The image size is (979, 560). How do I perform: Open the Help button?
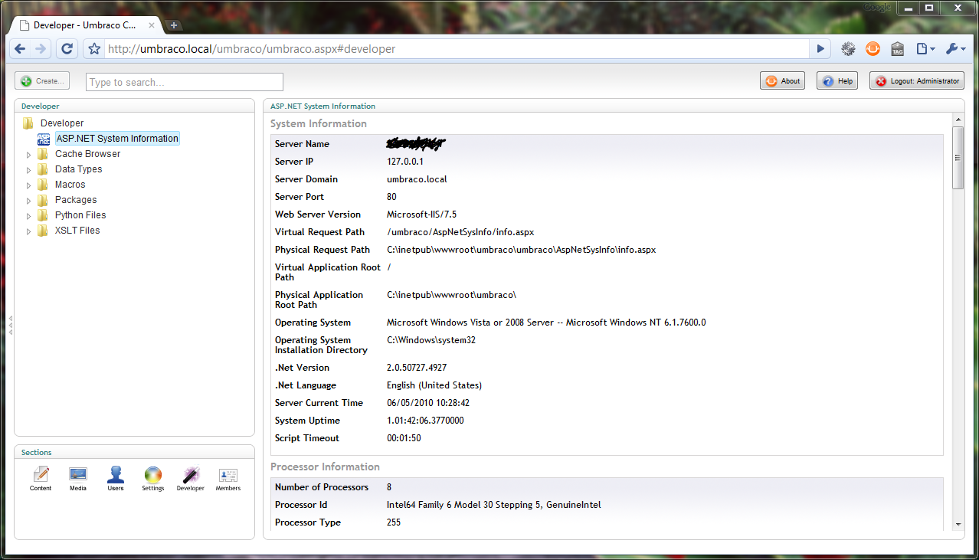pyautogui.click(x=837, y=80)
